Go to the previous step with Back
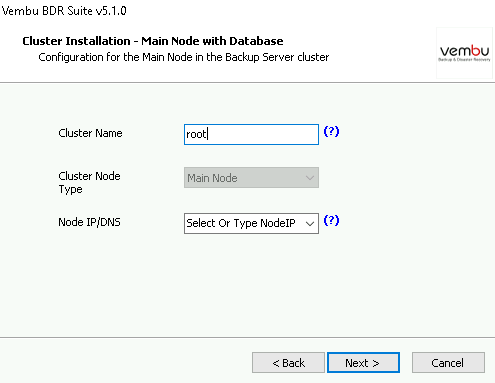Viewport: 495px width, 383px height. coord(288,363)
